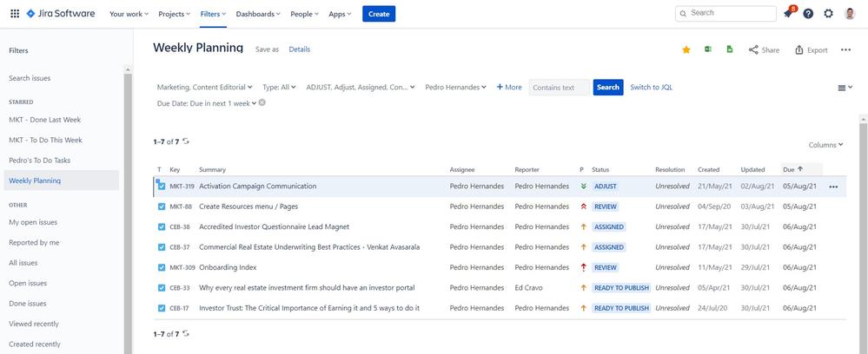Click READY TO PUBLISH status of CEB-33
This screenshot has height=354, width=868.
[x=621, y=288]
